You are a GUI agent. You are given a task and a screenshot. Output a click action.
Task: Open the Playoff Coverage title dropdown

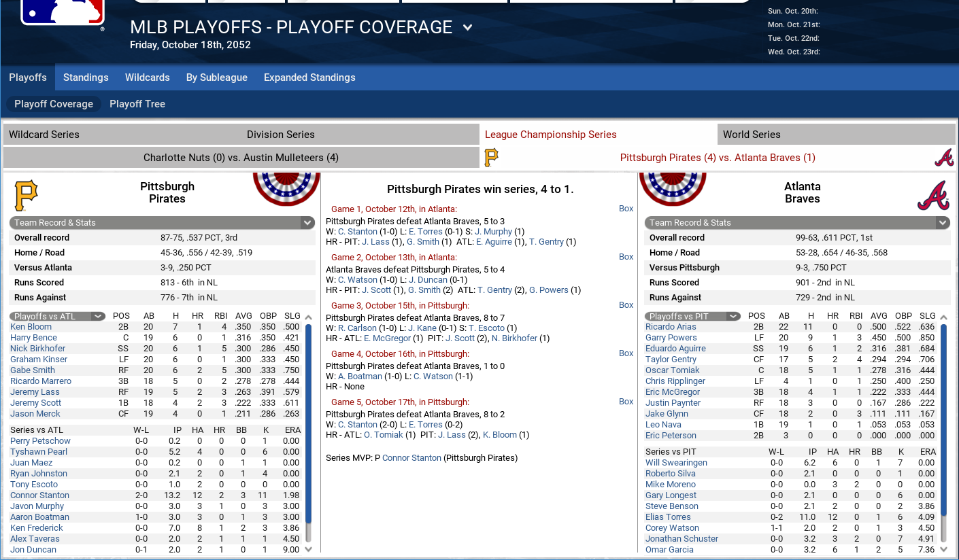(x=467, y=28)
